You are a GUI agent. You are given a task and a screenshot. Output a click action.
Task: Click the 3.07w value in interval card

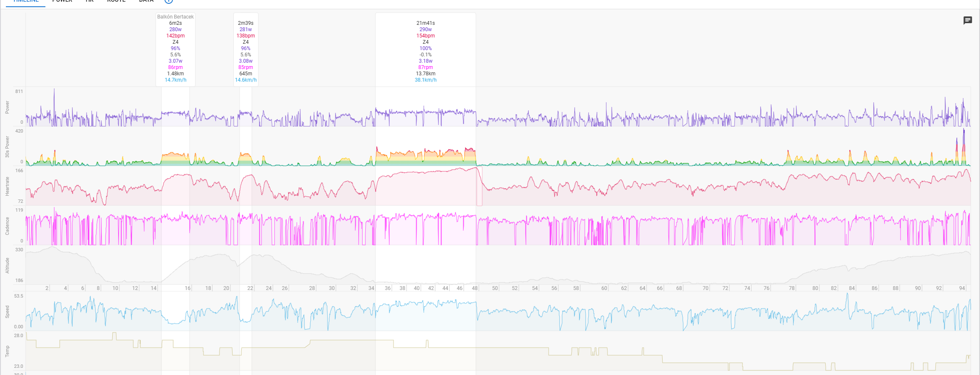tap(175, 61)
